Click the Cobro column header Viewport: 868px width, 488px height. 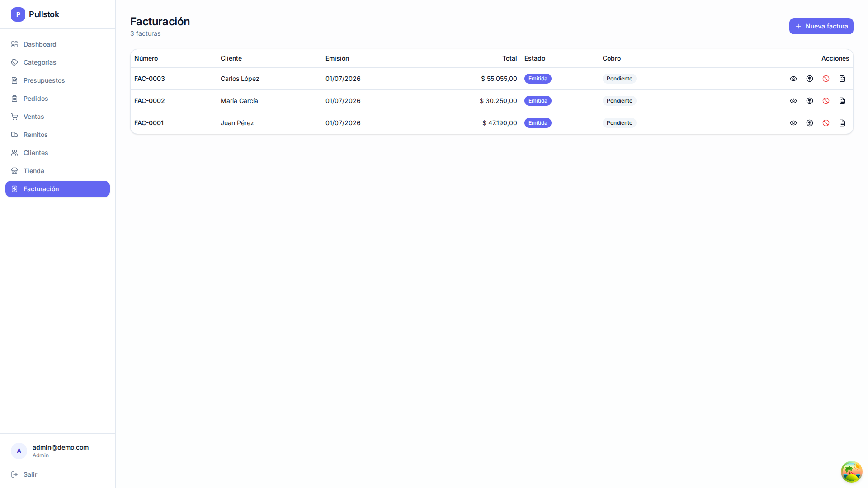612,58
